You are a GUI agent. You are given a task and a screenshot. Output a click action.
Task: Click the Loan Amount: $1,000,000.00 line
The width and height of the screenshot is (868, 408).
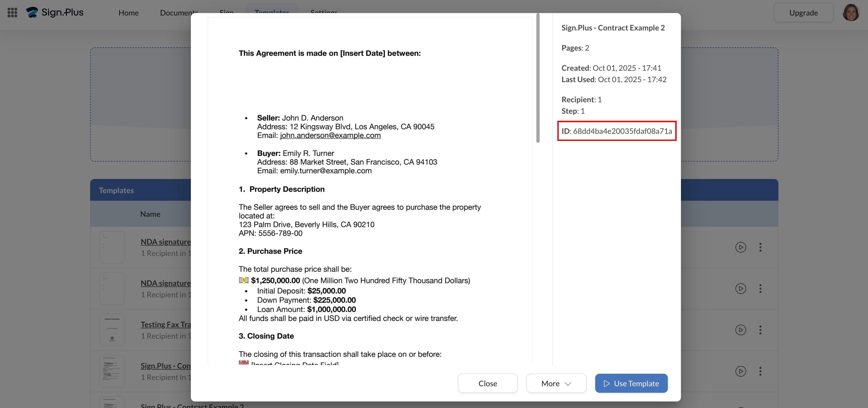coord(306,309)
